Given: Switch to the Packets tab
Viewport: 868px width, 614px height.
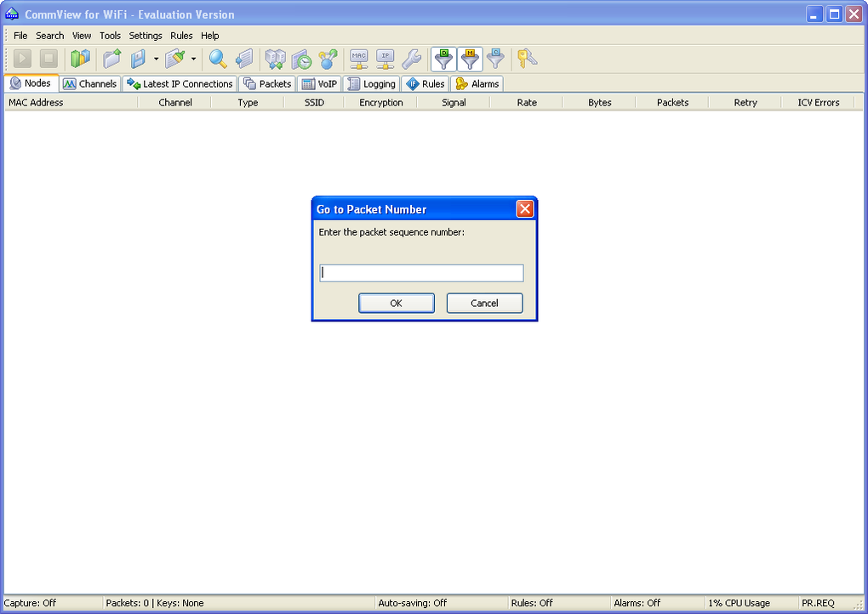Looking at the screenshot, I should pyautogui.click(x=267, y=83).
